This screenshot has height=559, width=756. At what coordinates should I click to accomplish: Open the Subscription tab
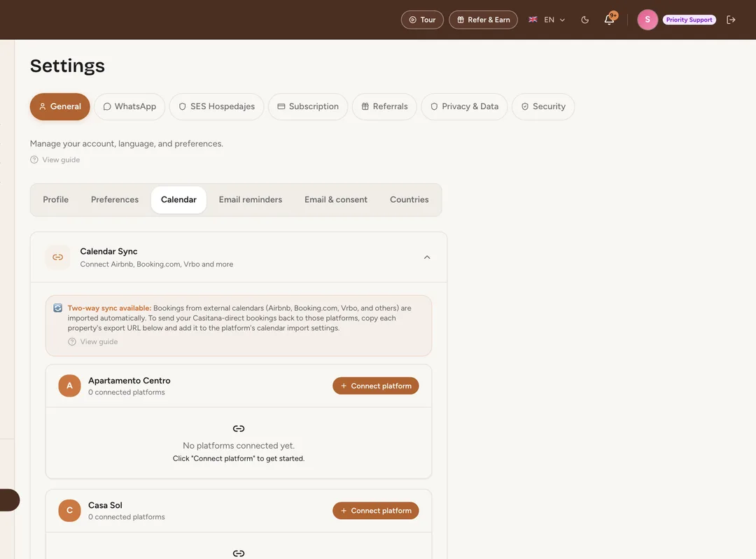[308, 106]
